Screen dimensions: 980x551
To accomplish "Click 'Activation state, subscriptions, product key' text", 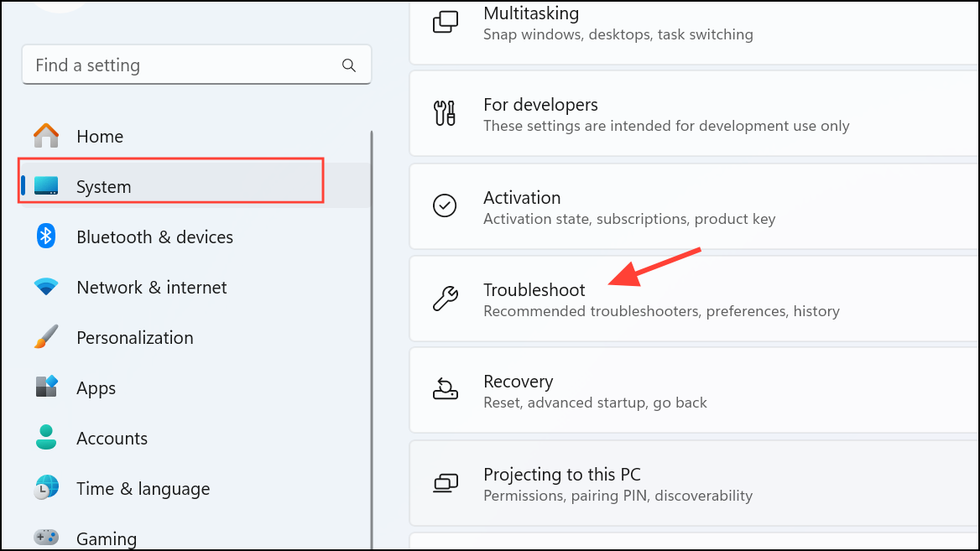I will [x=629, y=219].
